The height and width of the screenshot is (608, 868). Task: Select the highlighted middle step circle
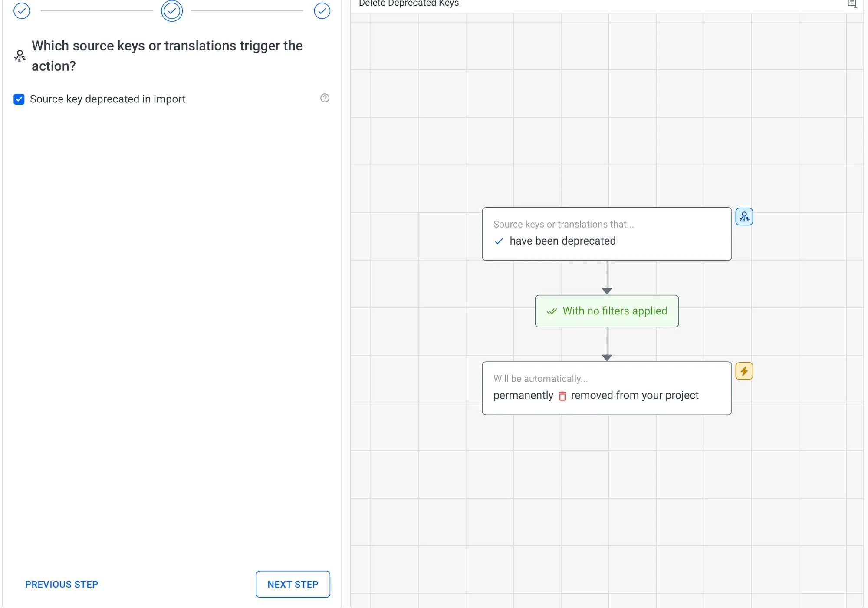[172, 11]
